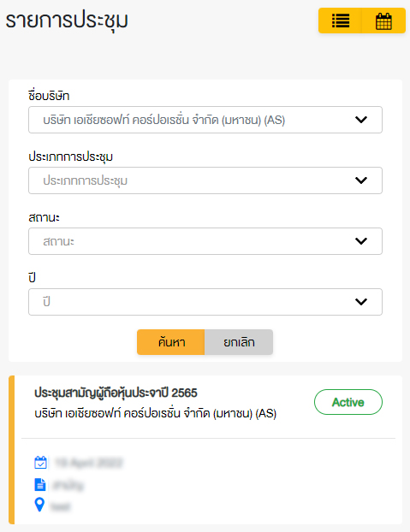410x532 pixels.
Task: Expand meeting type chevron arrow
Action: click(361, 180)
